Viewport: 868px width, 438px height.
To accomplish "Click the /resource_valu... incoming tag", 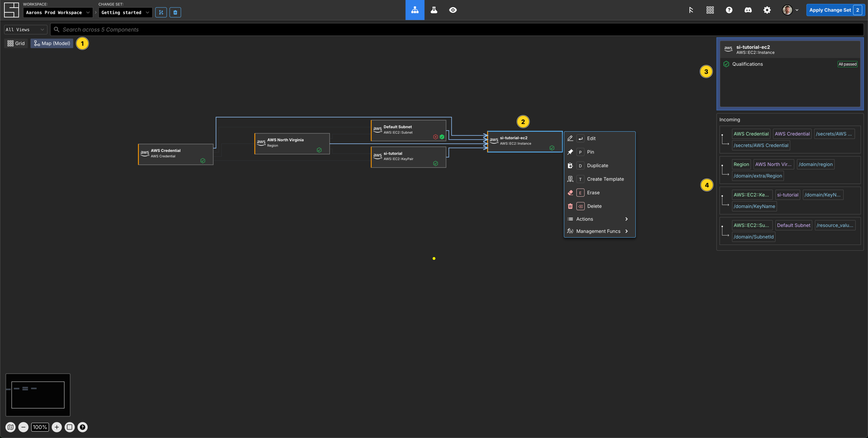I will point(835,225).
